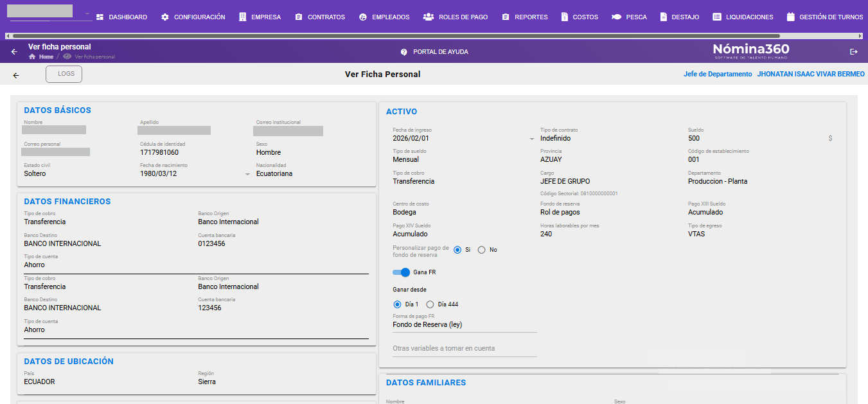Click the Pesca fish icon
The height and width of the screenshot is (404, 868).
(x=617, y=17)
